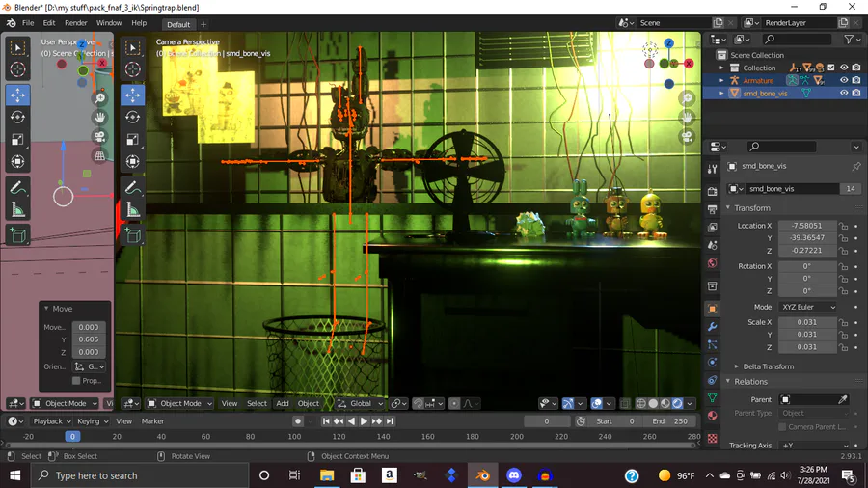Screen dimensions: 868x488
Task: Select the Default workspace tab
Action: [178, 24]
